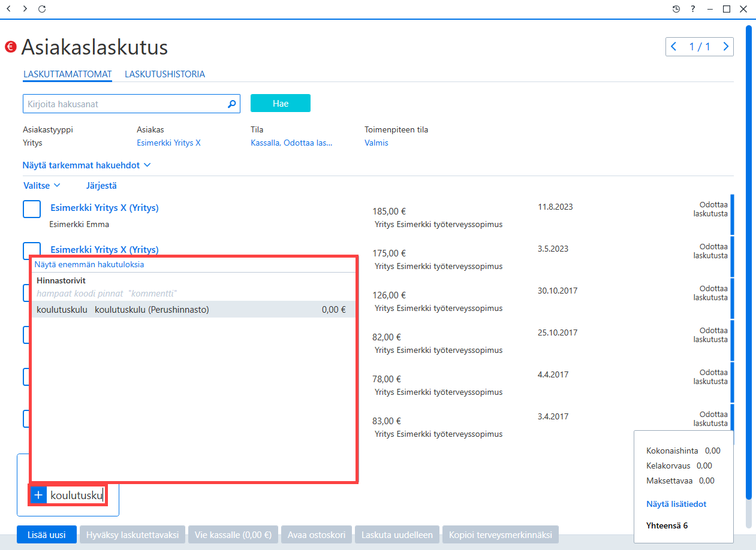Tick the checkbox for the 175,00 € invoice
This screenshot has width=756, height=550.
(32, 248)
